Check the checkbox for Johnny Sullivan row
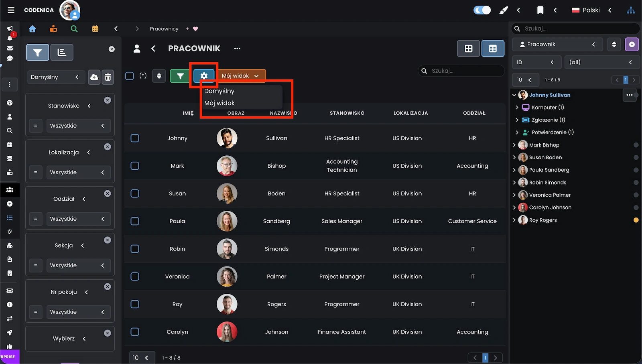This screenshot has width=642, height=364. click(135, 138)
